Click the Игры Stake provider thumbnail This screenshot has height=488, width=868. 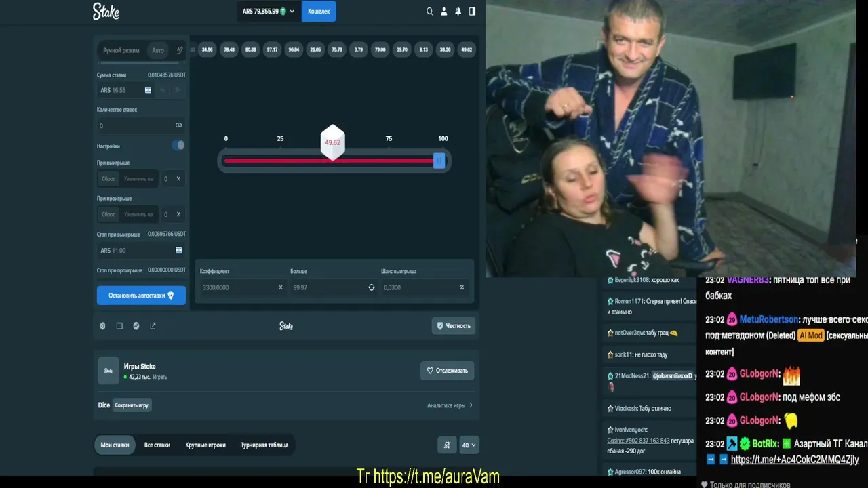[x=108, y=371]
